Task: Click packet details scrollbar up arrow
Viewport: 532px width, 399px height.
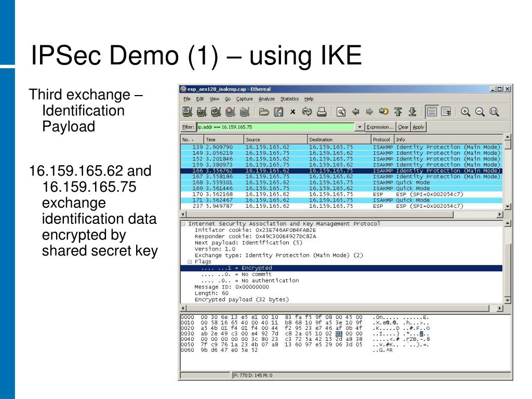Action: coord(508,223)
